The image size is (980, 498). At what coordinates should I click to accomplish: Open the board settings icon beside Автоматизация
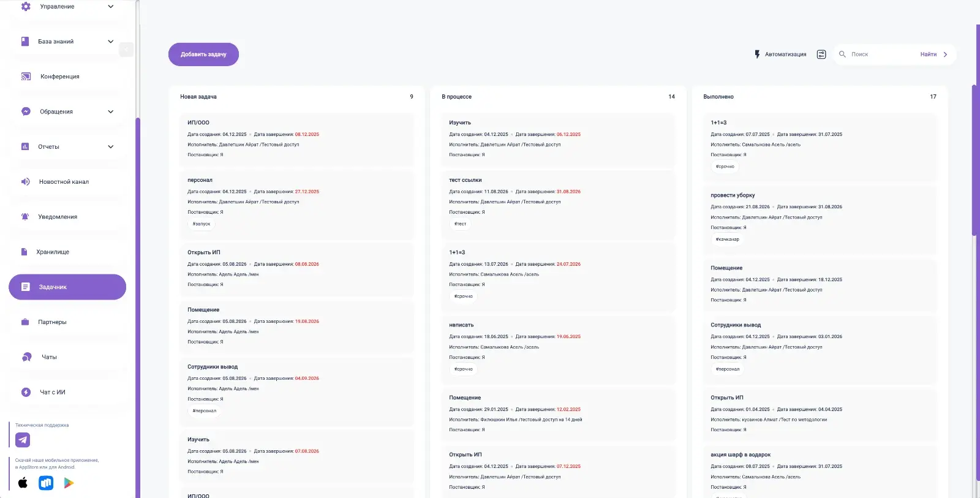click(x=821, y=55)
